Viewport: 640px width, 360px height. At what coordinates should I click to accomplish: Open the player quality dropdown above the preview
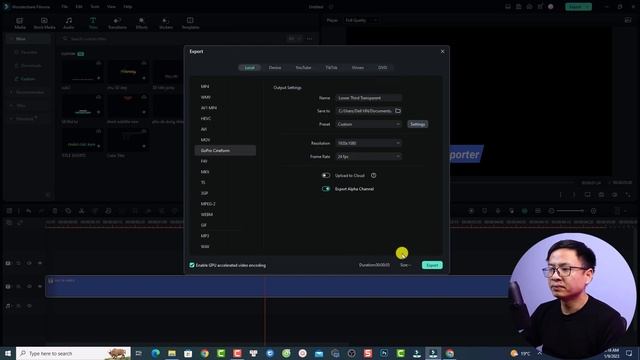[x=362, y=20]
